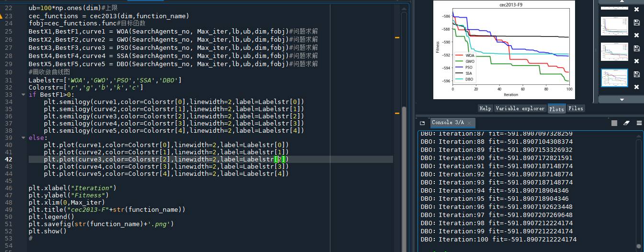Stop the running kernel with the square icon
The height and width of the screenshot is (252, 644).
[614, 123]
